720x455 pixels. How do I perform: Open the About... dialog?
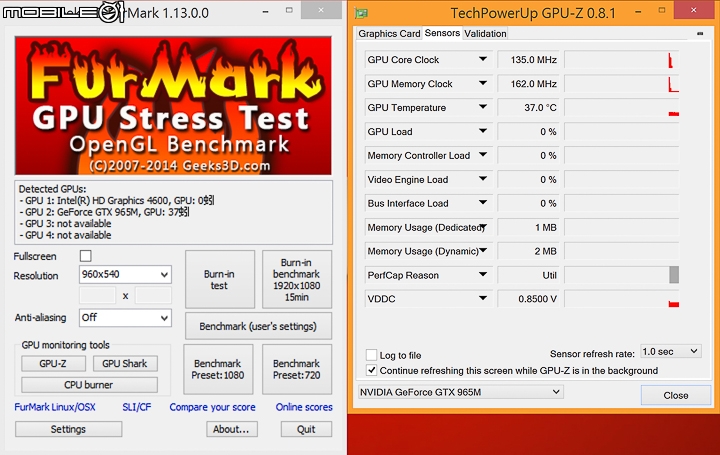[231, 429]
